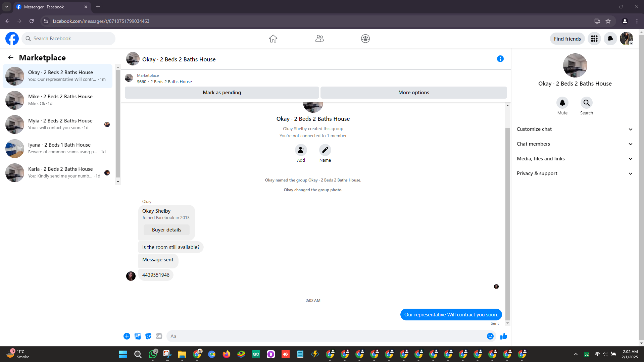Open the emoji picker smiley icon

coord(490,336)
